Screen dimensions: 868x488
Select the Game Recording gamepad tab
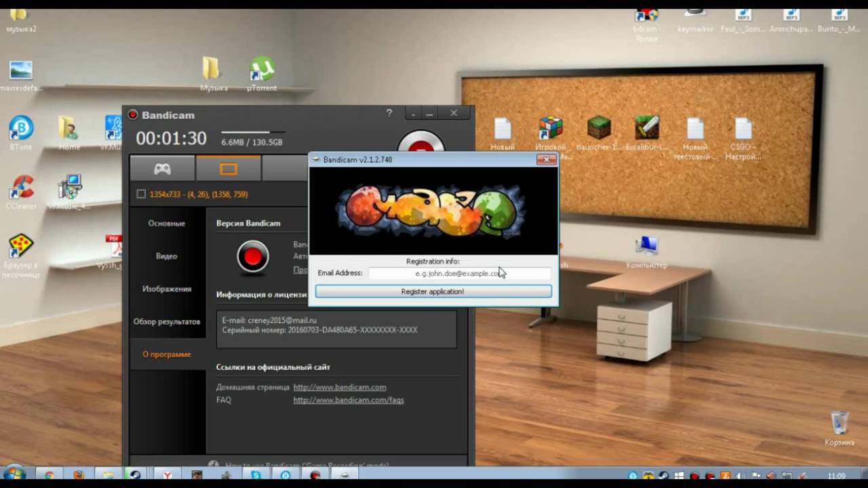[162, 169]
